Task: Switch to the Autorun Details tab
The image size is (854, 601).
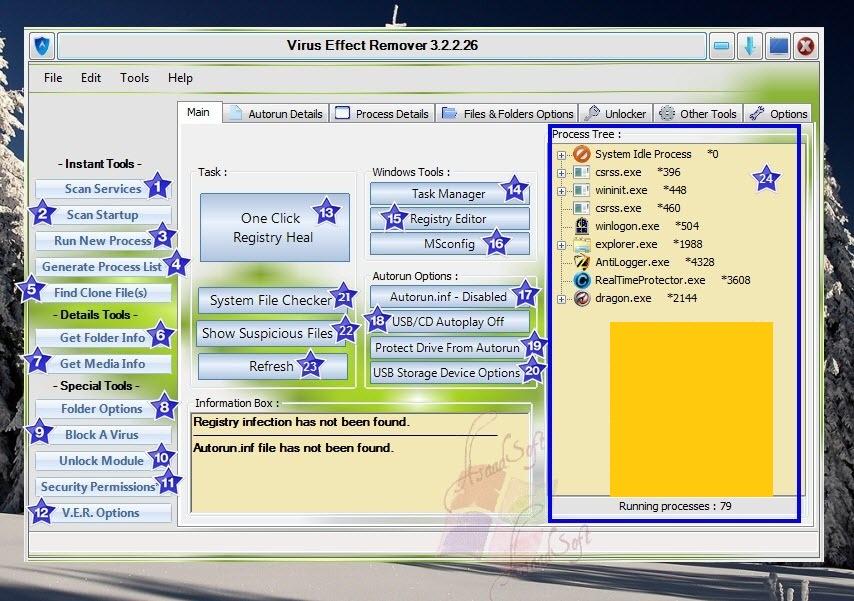Action: tap(276, 113)
